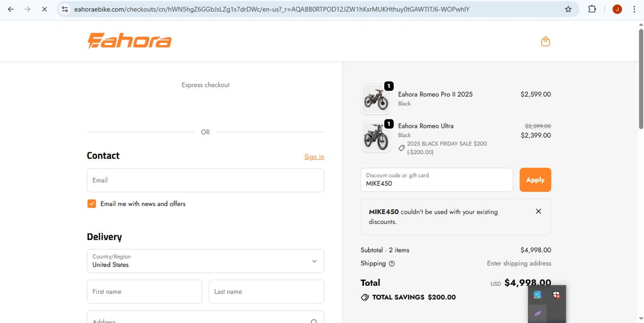644x323 pixels.
Task: Open Intel graphics tray icon
Action: [538, 295]
